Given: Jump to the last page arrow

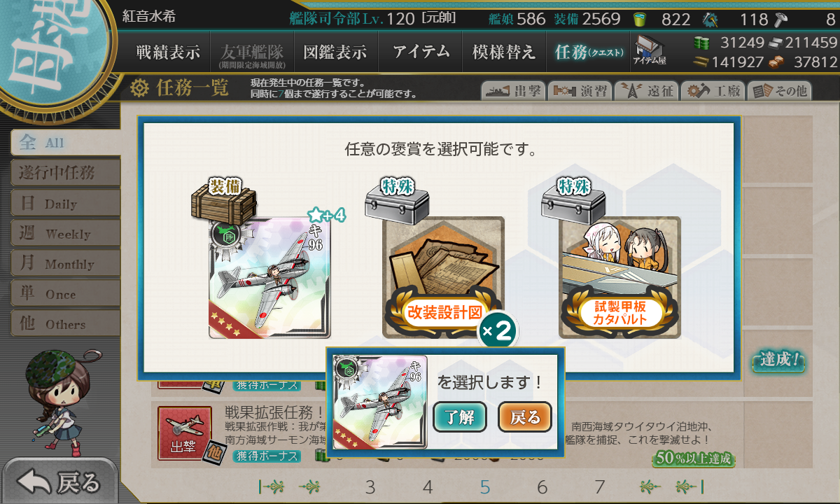Looking at the screenshot, I should point(689,486).
